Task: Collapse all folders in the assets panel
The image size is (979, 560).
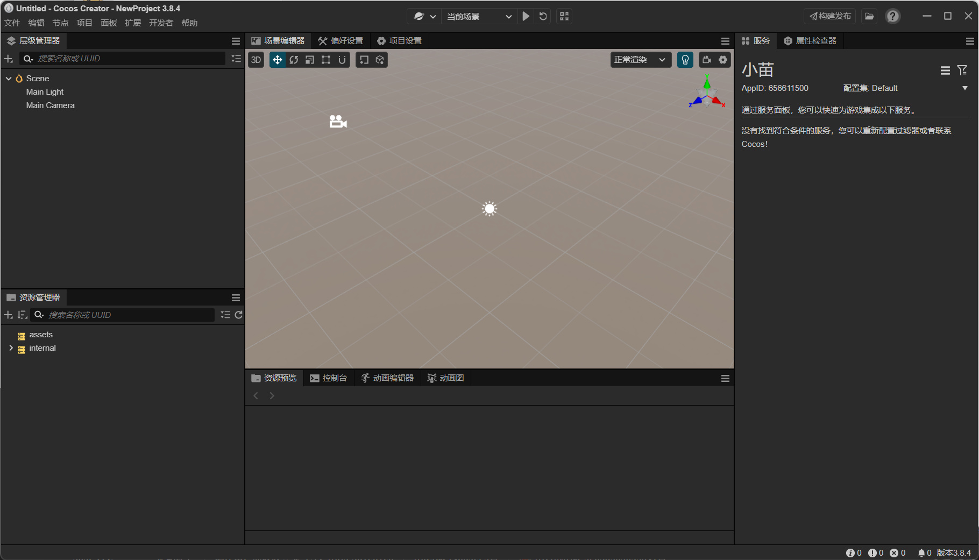Action: pyautogui.click(x=225, y=315)
